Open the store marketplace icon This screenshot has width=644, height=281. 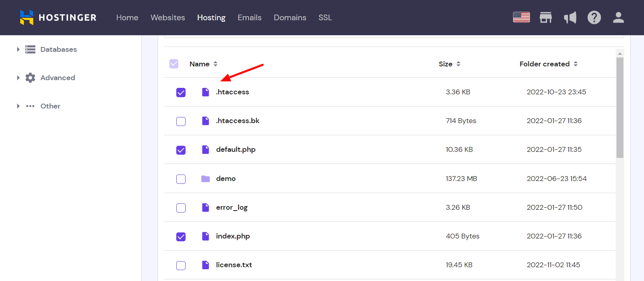[546, 17]
